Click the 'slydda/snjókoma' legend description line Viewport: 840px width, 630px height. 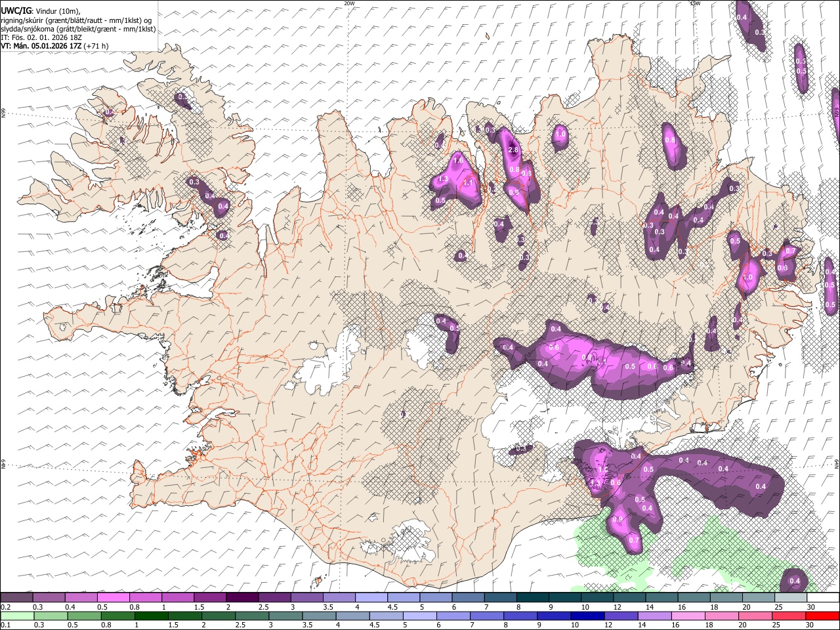pos(78,29)
